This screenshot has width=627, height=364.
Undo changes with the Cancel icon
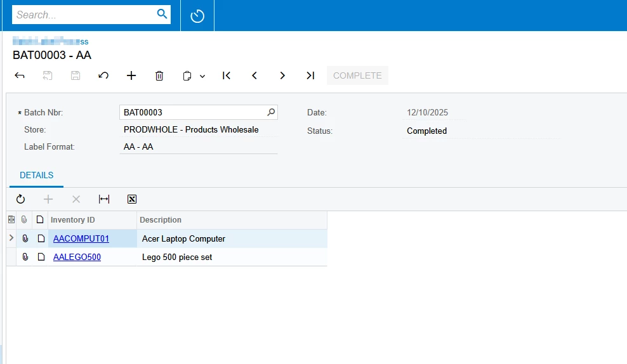click(103, 75)
